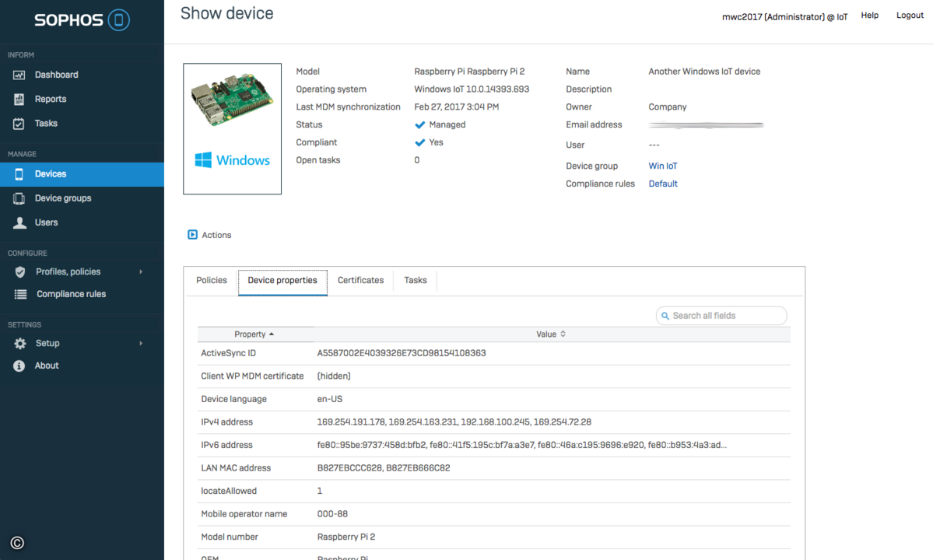
Task: Click the Profiles, policies shield icon
Action: pos(20,271)
